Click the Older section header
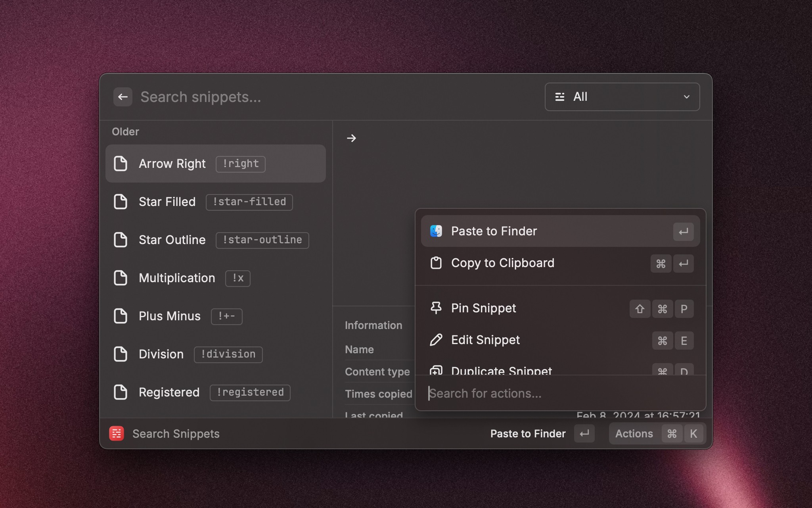The image size is (812, 508). [x=125, y=132]
